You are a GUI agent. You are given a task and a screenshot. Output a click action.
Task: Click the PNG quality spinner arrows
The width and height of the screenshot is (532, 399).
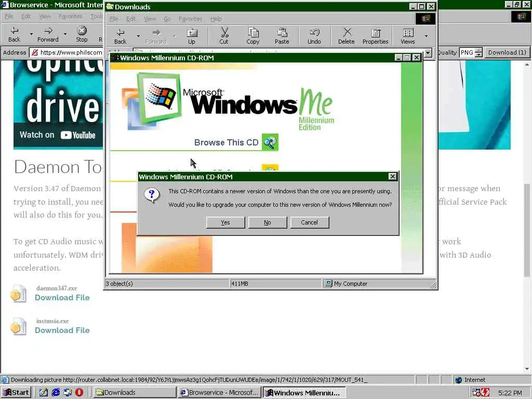[478, 52]
